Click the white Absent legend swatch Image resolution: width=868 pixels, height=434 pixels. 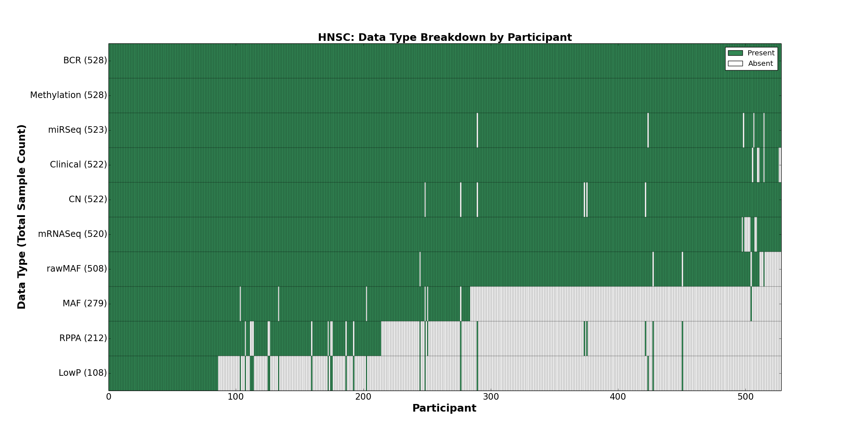pos(735,64)
